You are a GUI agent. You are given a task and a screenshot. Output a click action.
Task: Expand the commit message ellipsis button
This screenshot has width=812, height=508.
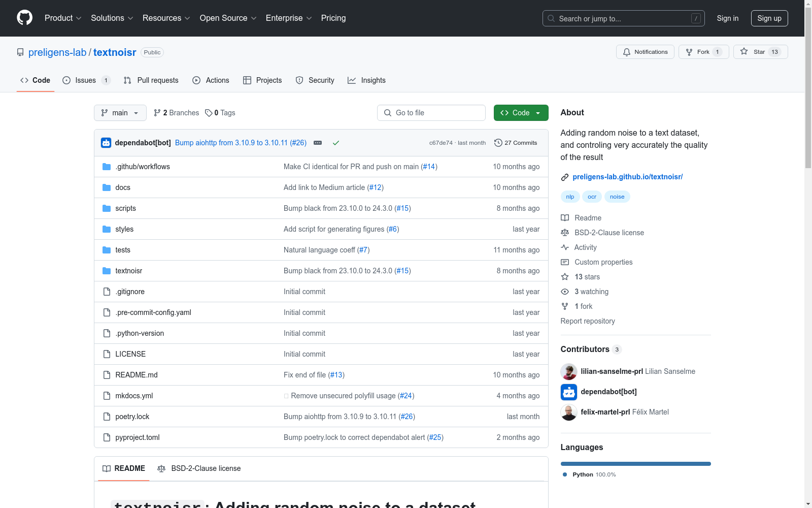(x=318, y=143)
